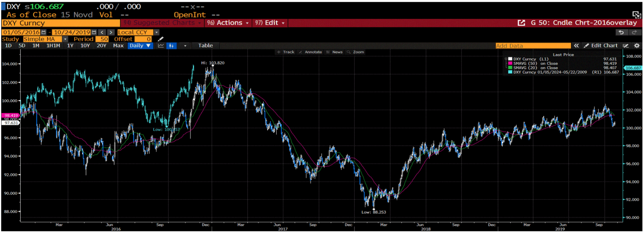Click the end date 10/24/2019 field
Viewport: 644px width, 234px height.
(x=72, y=32)
